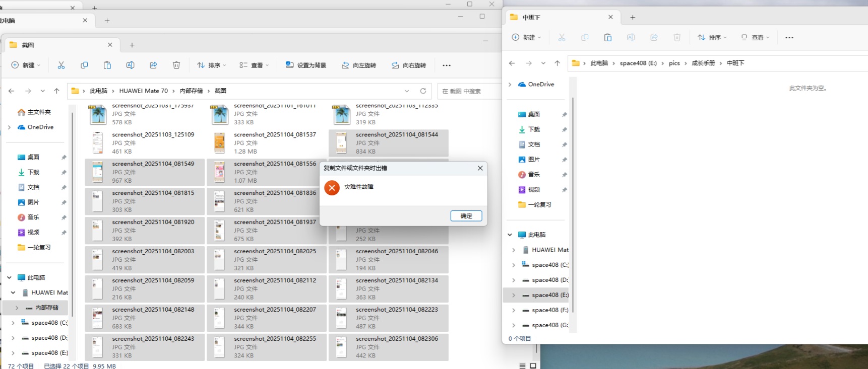Collapse 此电脑 in 中班下 window sidebar
The image size is (868, 369).
510,235
